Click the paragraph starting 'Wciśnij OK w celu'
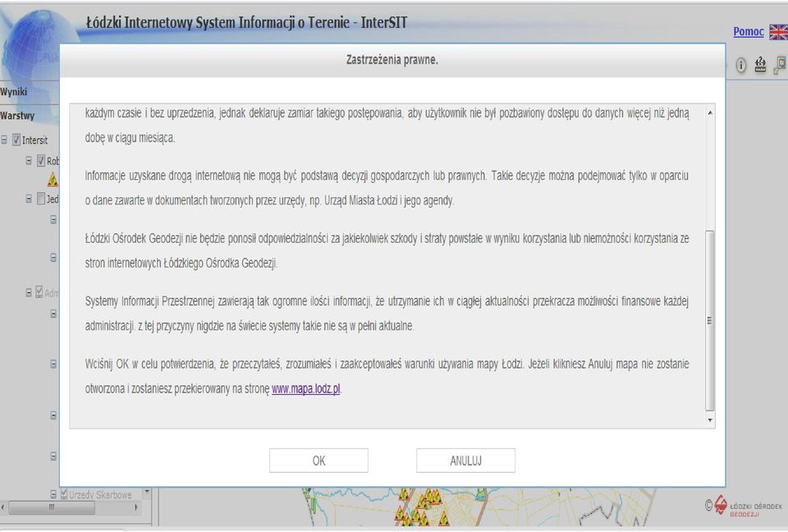Image resolution: width=788 pixels, height=532 pixels. [x=387, y=377]
